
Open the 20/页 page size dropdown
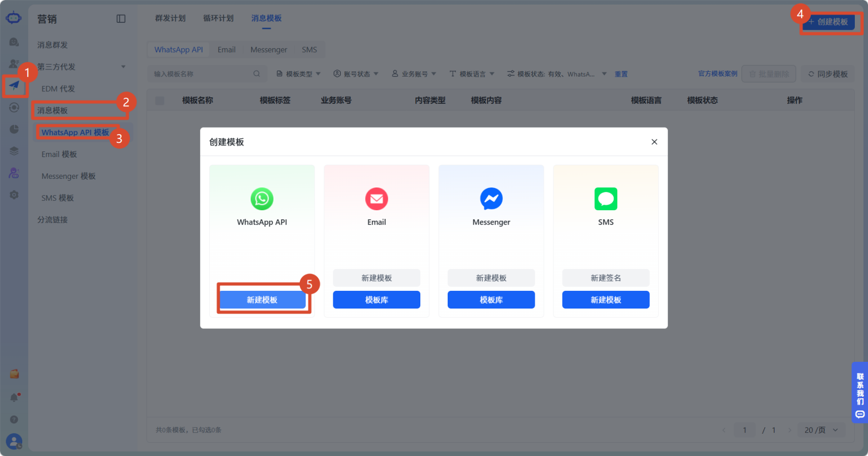point(821,430)
